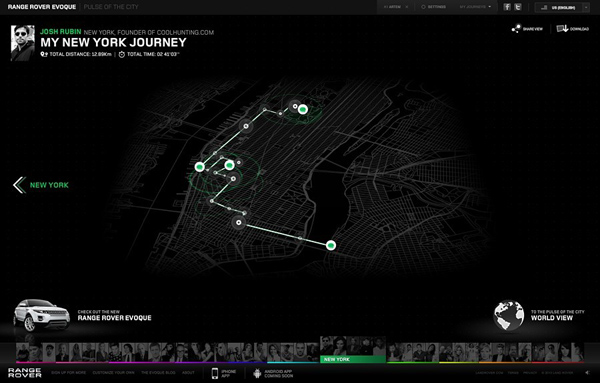Open the US (English) language selector
This screenshot has width=600, height=383.
coord(559,7)
